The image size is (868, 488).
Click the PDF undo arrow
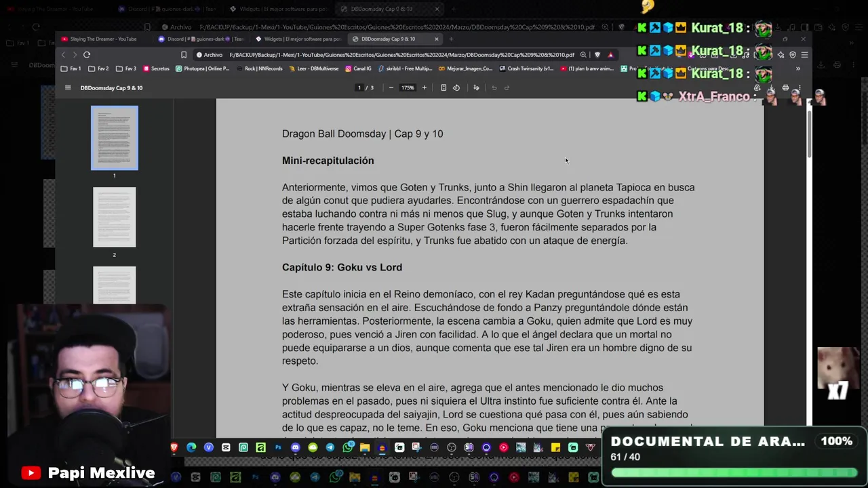(x=494, y=87)
